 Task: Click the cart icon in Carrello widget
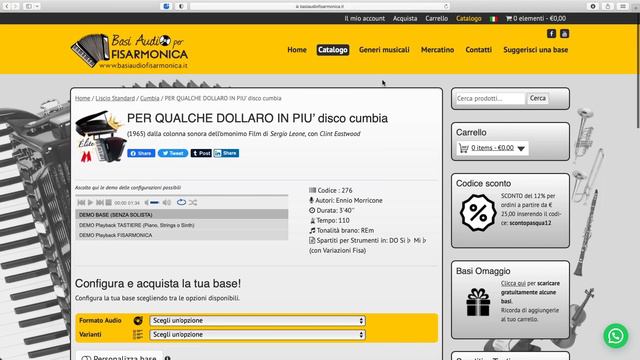point(463,148)
